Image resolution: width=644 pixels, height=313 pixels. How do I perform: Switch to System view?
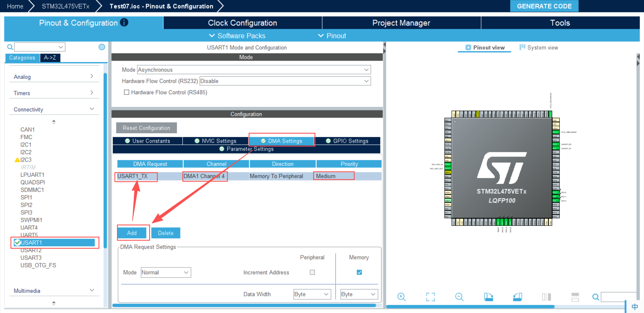(x=539, y=48)
